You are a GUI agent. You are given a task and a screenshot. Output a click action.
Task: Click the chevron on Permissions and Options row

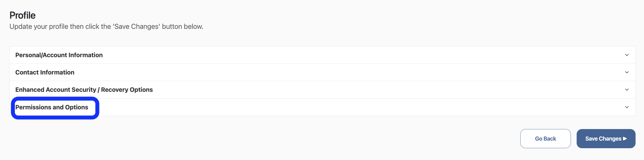[627, 107]
